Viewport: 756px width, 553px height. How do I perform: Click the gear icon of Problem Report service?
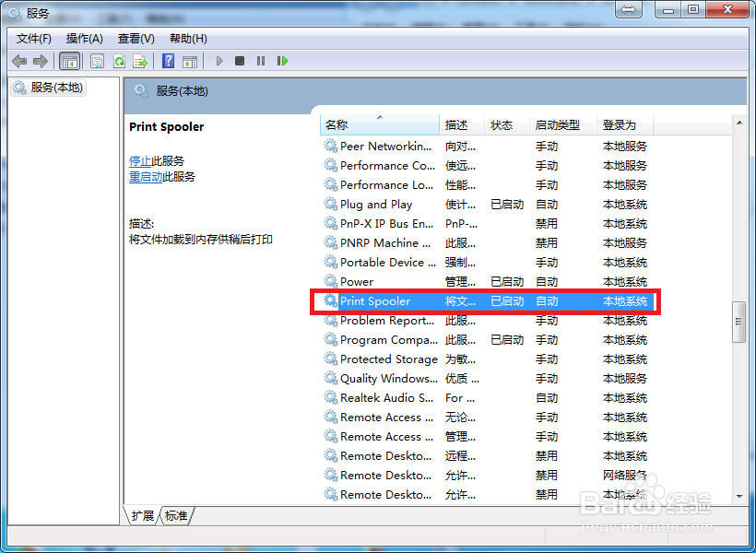tap(330, 320)
